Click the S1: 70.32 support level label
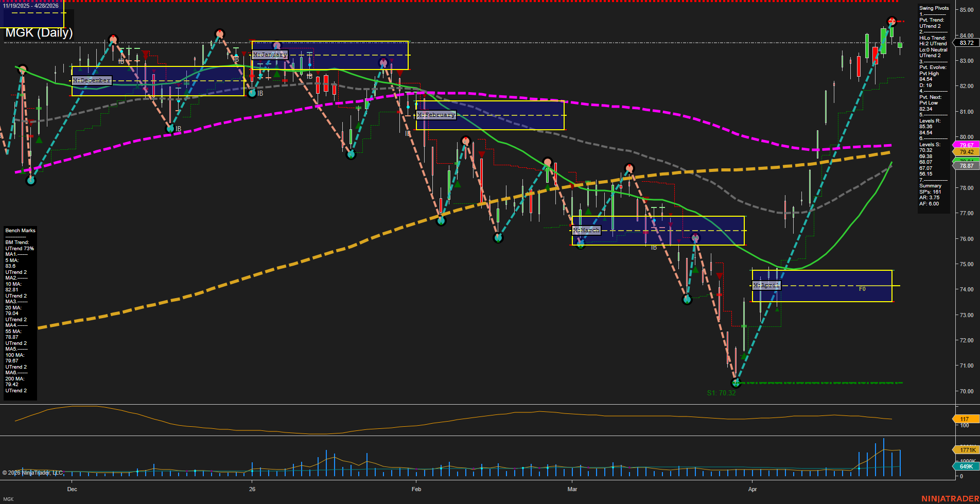This screenshot has height=504, width=980. click(x=721, y=393)
